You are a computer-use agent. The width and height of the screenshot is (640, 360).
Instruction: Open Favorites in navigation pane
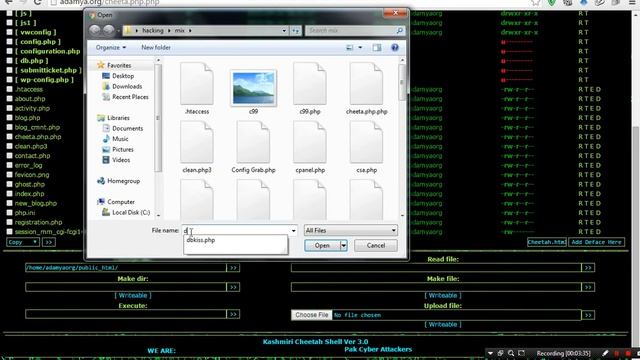(119, 65)
